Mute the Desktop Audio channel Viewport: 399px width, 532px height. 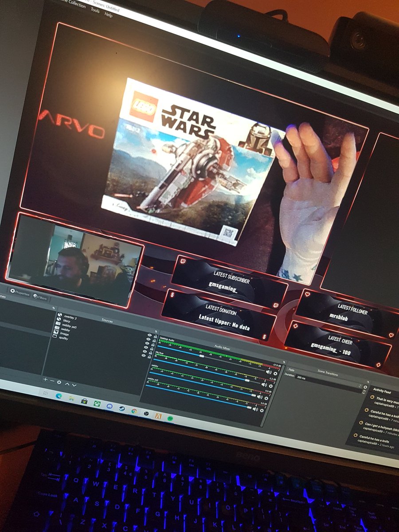point(268,372)
